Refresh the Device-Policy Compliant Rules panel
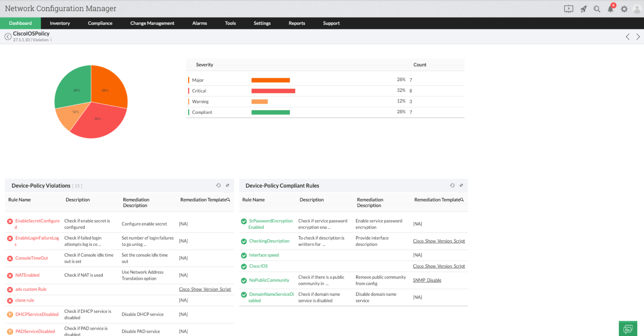 coord(452,185)
